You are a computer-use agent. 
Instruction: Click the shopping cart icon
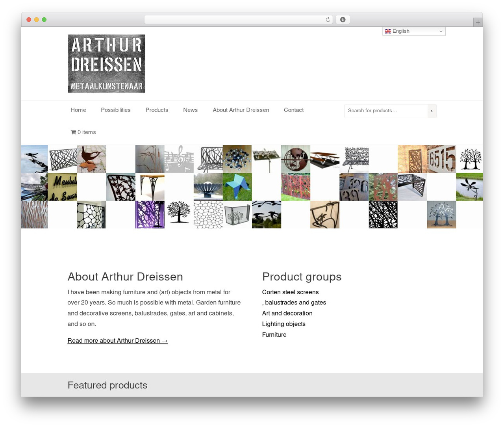73,132
